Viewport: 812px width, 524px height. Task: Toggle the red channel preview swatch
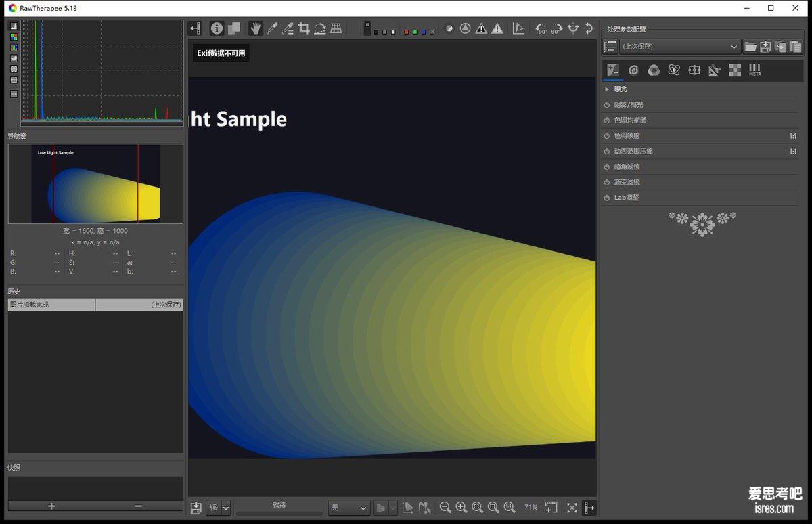pyautogui.click(x=406, y=32)
